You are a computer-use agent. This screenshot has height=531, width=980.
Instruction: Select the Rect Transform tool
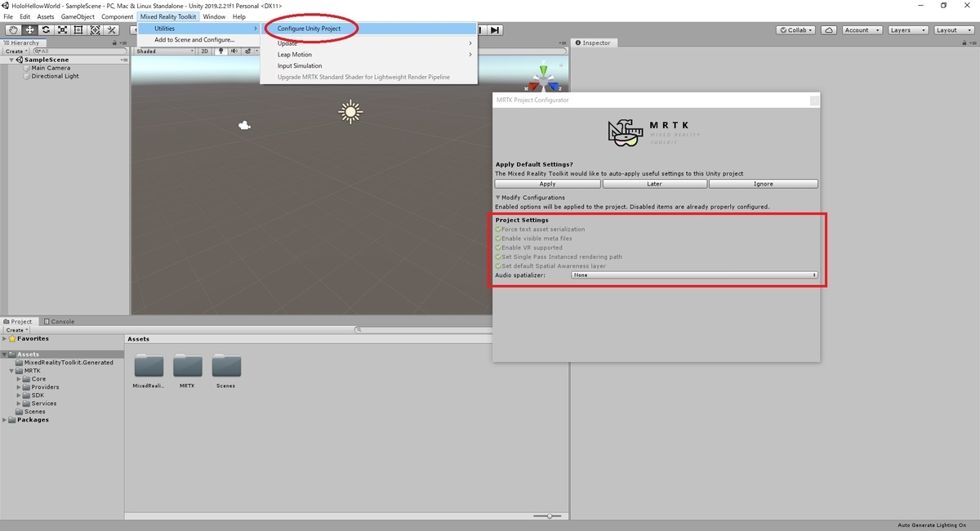(x=78, y=30)
